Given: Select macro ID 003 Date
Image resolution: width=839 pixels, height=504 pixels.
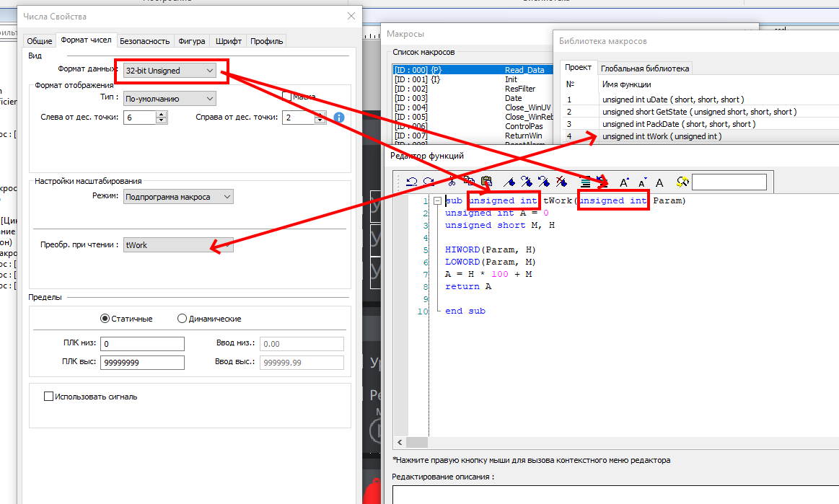Looking at the screenshot, I should click(x=473, y=98).
